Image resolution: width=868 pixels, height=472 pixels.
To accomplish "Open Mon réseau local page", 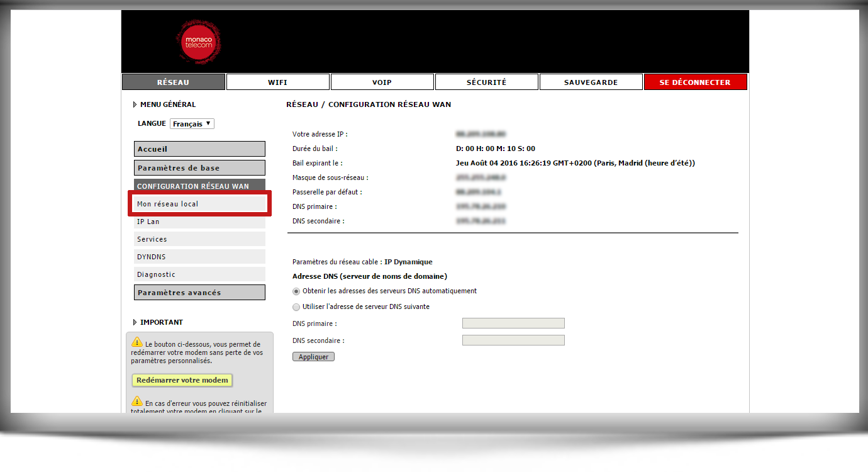I will pyautogui.click(x=199, y=204).
